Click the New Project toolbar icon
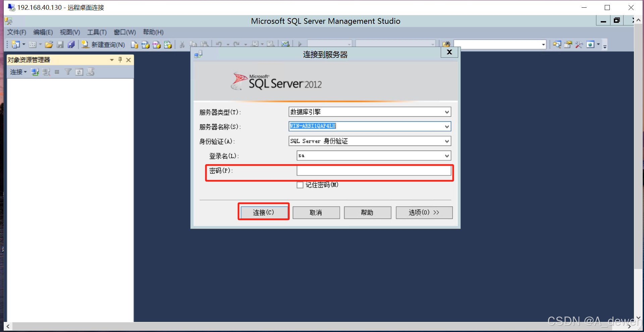644x332 pixels. coord(15,44)
